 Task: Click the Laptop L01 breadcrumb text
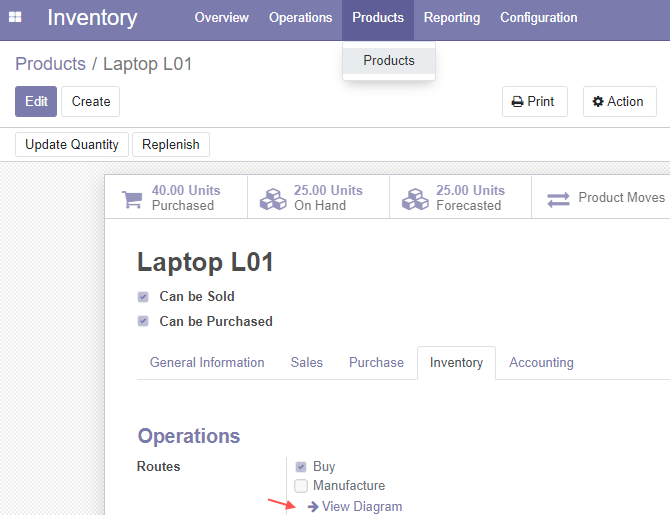pos(147,64)
